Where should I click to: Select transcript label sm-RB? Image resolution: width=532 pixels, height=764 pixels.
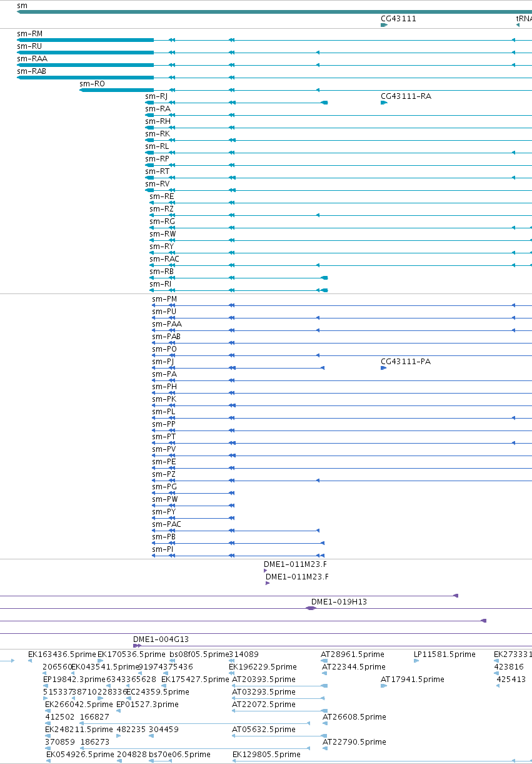[x=161, y=272]
